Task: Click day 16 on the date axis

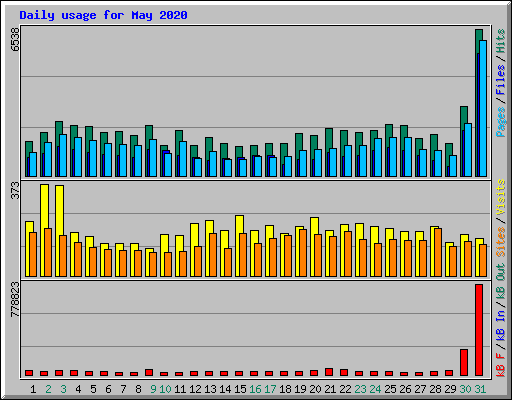Action: (x=255, y=389)
